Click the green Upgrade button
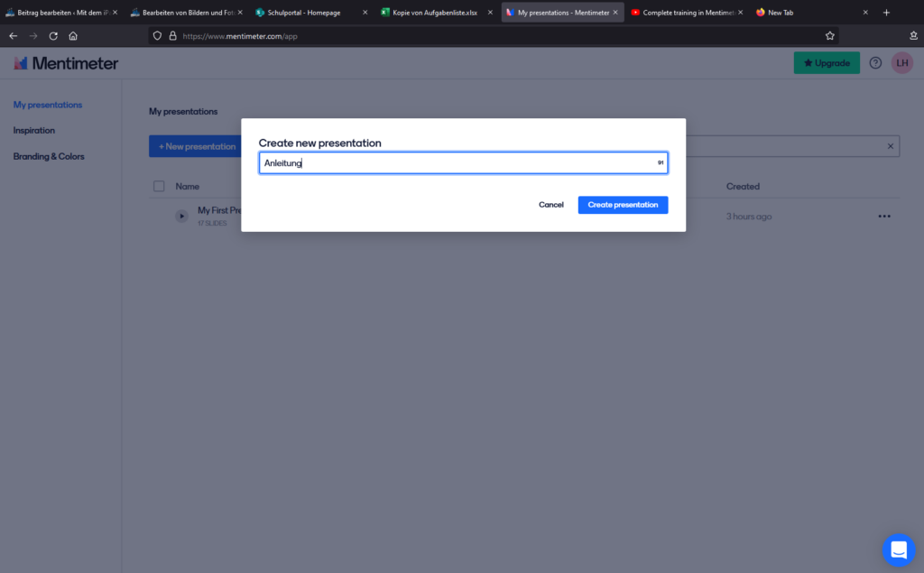The height and width of the screenshot is (573, 924). point(827,63)
